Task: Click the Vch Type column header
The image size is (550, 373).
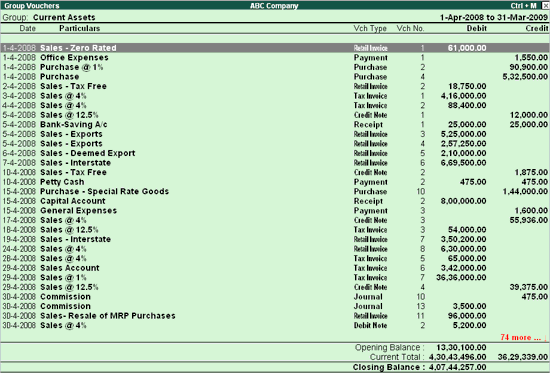Action: [x=370, y=28]
